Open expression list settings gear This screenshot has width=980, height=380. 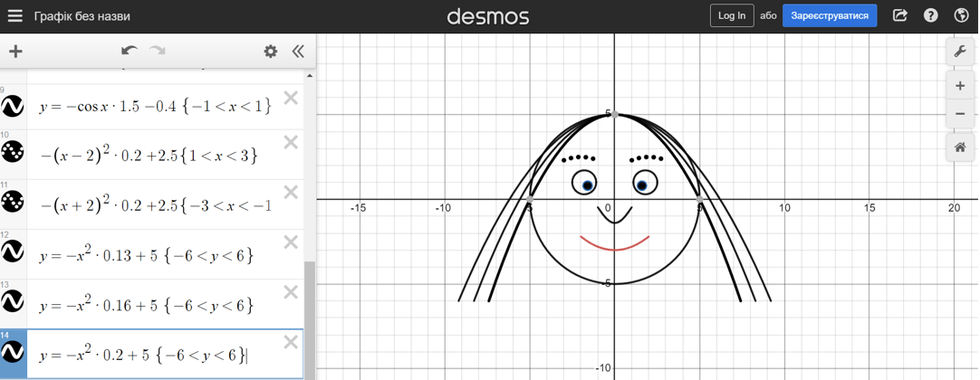[270, 52]
